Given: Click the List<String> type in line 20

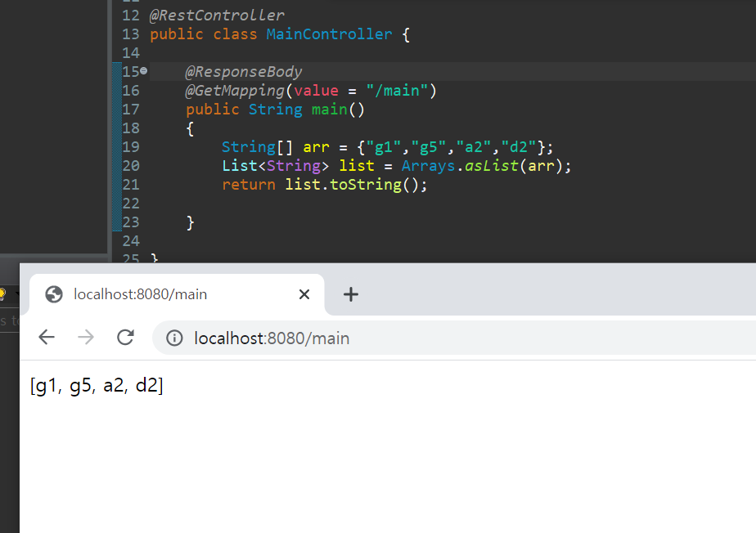Looking at the screenshot, I should (276, 166).
